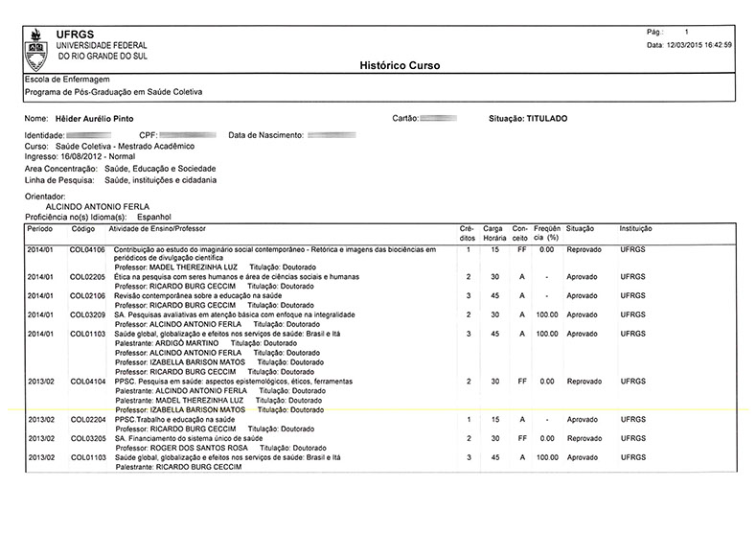Screen dimensions: 756x534
Task: Click the UFRGS university crest logo
Action: click(x=35, y=42)
